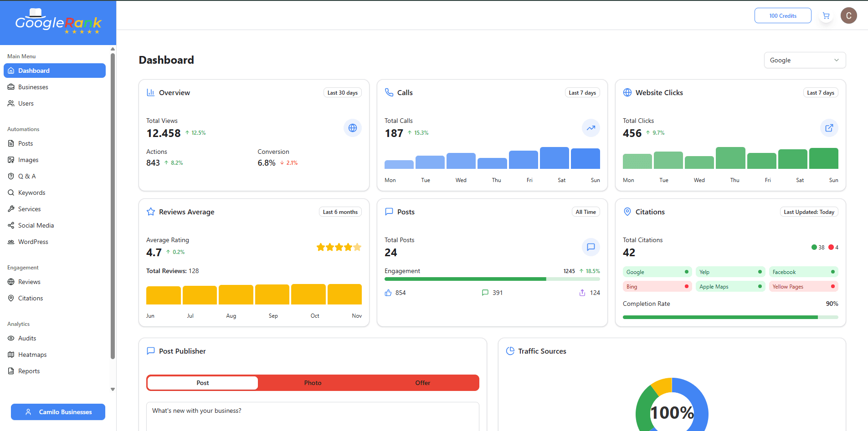Click the thumbs-up likes icon showing 854
Screen dimensions: 868x431
point(388,293)
